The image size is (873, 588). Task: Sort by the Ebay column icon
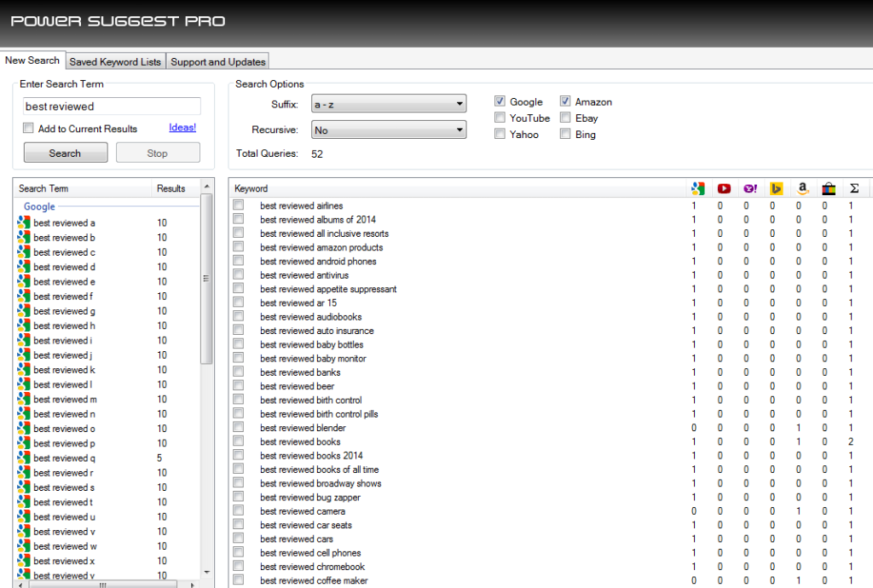[x=829, y=188]
